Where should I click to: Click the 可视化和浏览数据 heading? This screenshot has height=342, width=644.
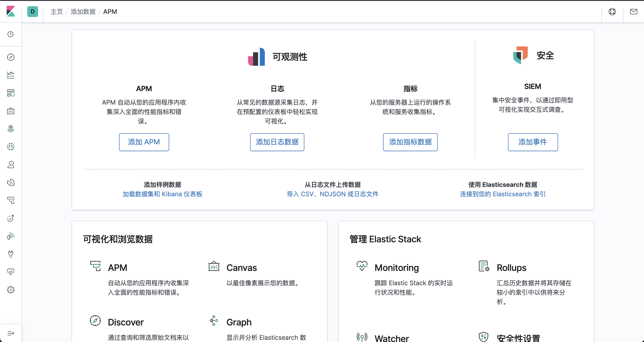[x=118, y=239]
